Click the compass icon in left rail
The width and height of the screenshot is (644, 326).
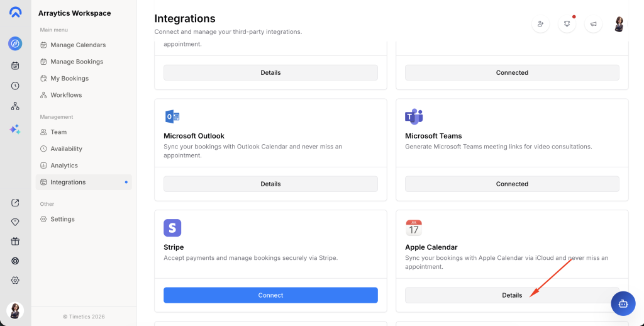pyautogui.click(x=15, y=43)
